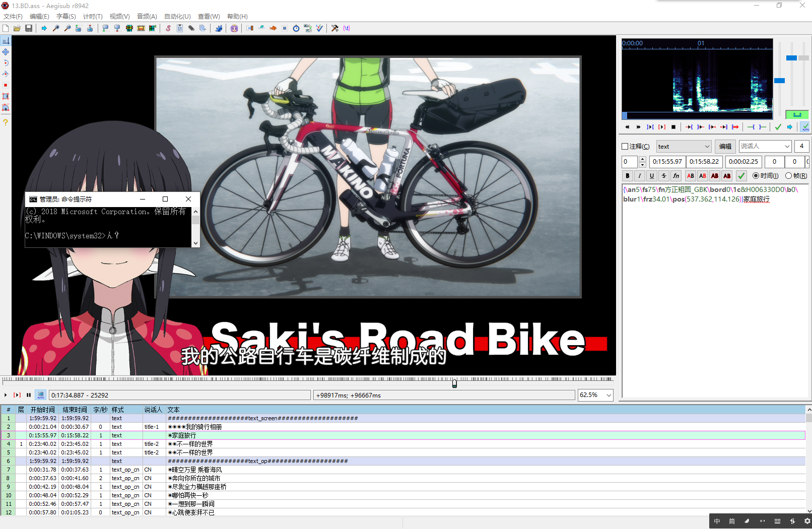Click command prompt scroll-down arrow
The height and width of the screenshot is (529, 812).
196,243
